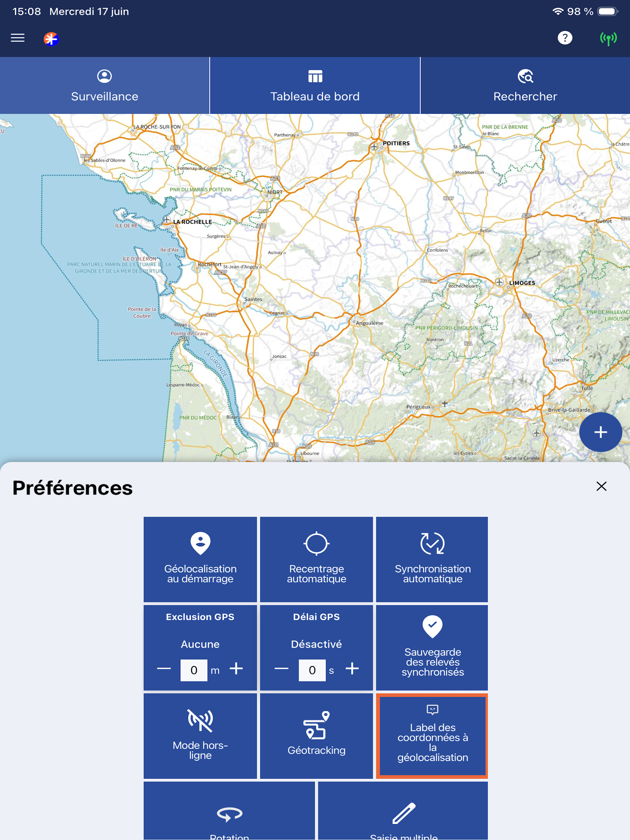Tap the orange and blue app logo
Viewport: 630px width, 840px height.
51,39
